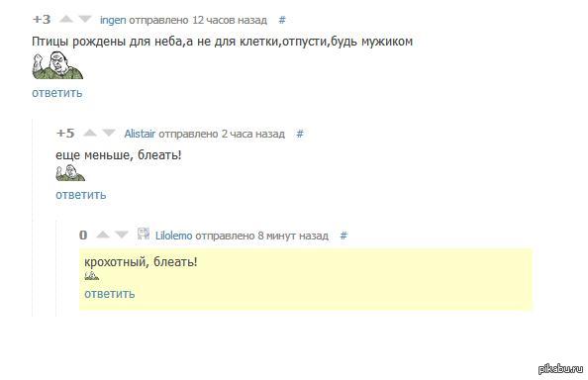This screenshot has width=588, height=380.
Task: Click the # permalink of ingen's comment
Action: [282, 20]
